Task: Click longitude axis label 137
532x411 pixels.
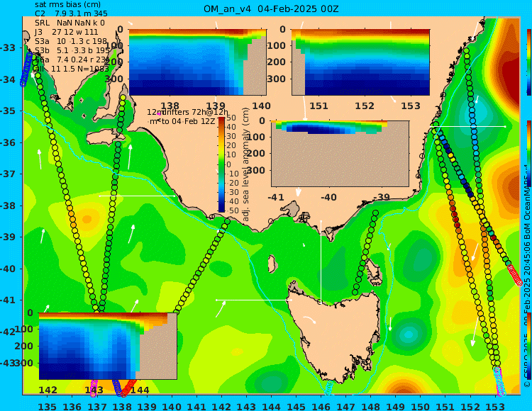Action: click(x=97, y=406)
